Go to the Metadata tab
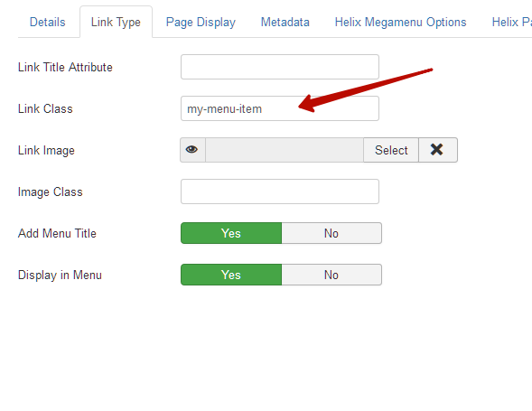Screen dimensions: 532x411 pos(285,22)
